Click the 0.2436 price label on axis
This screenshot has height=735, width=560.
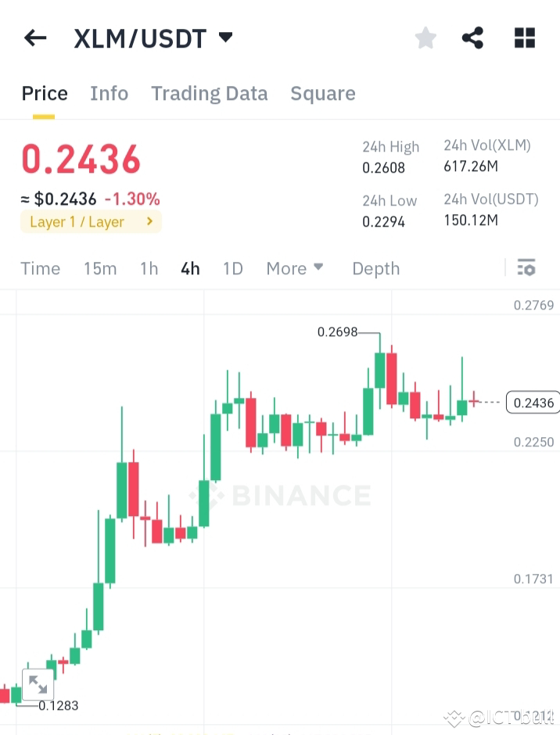(533, 402)
